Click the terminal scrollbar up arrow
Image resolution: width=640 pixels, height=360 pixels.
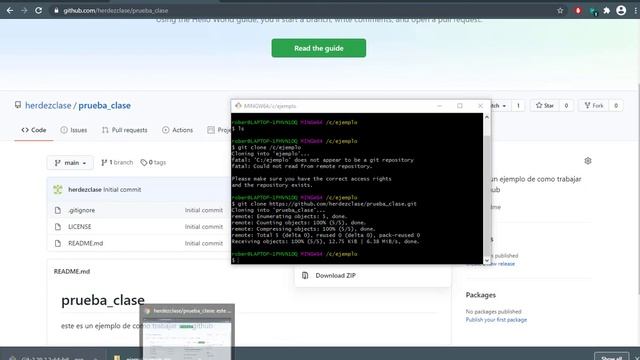[487, 117]
